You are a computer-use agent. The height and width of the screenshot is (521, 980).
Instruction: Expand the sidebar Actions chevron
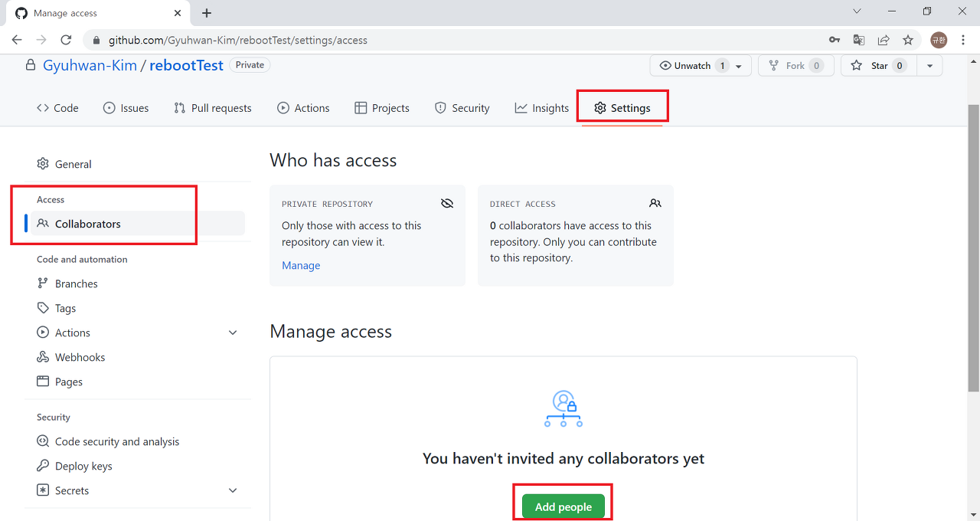(x=233, y=333)
